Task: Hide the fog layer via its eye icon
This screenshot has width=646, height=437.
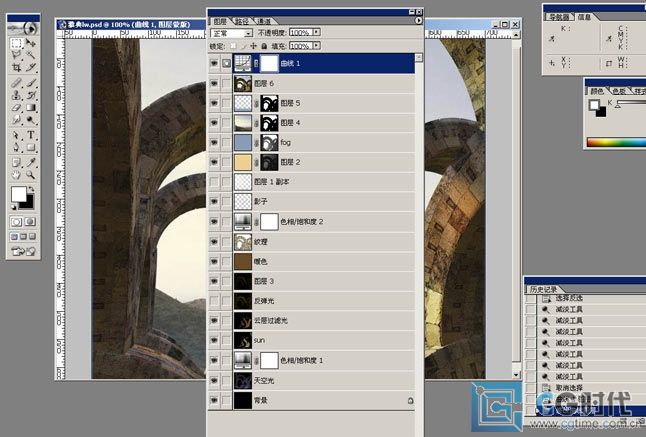Action: click(x=214, y=143)
